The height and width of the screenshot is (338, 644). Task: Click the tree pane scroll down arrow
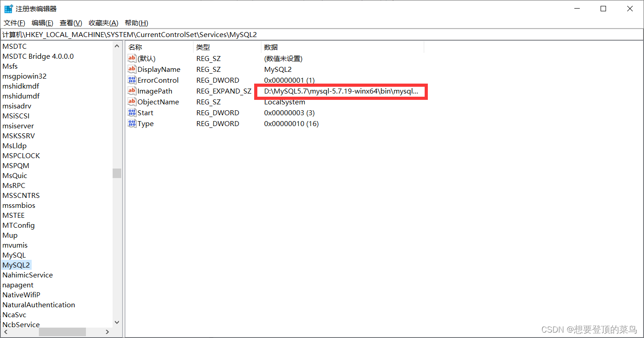(117, 323)
